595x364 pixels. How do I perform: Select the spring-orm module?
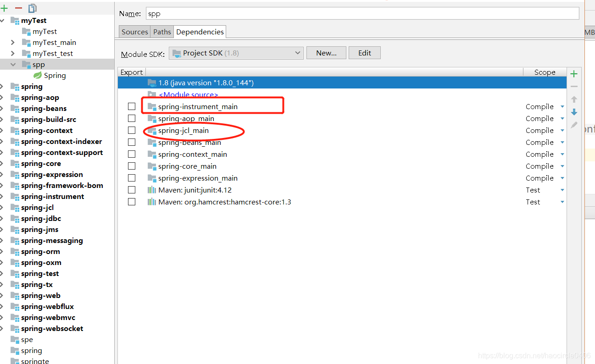click(40, 252)
